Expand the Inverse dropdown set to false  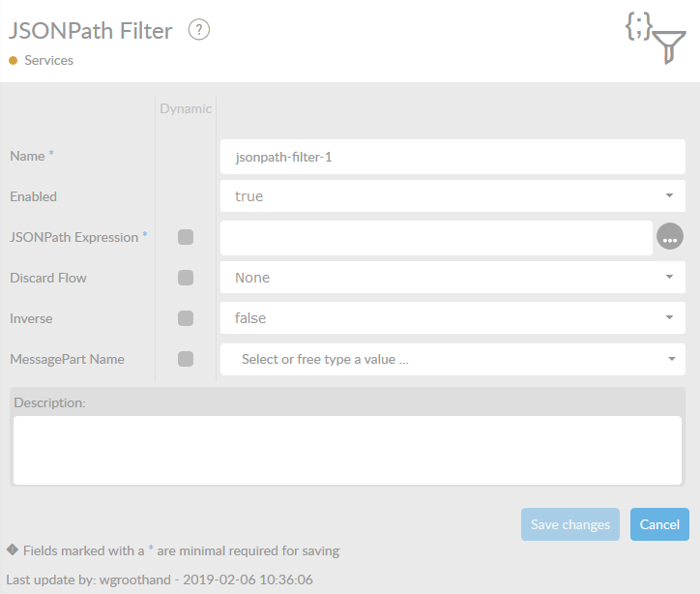[452, 318]
